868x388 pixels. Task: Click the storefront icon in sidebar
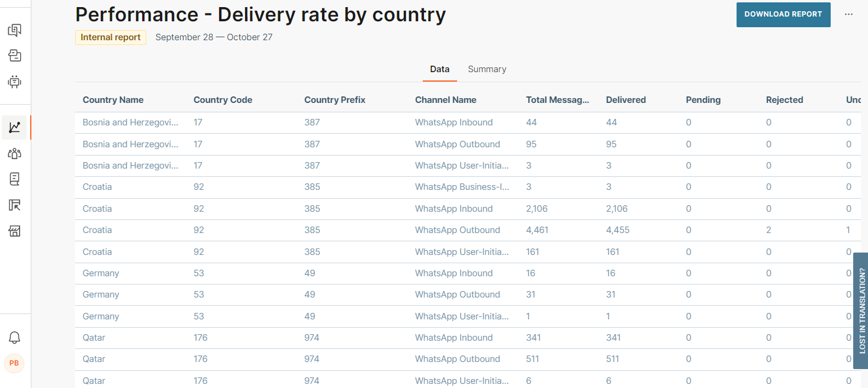[x=15, y=231]
